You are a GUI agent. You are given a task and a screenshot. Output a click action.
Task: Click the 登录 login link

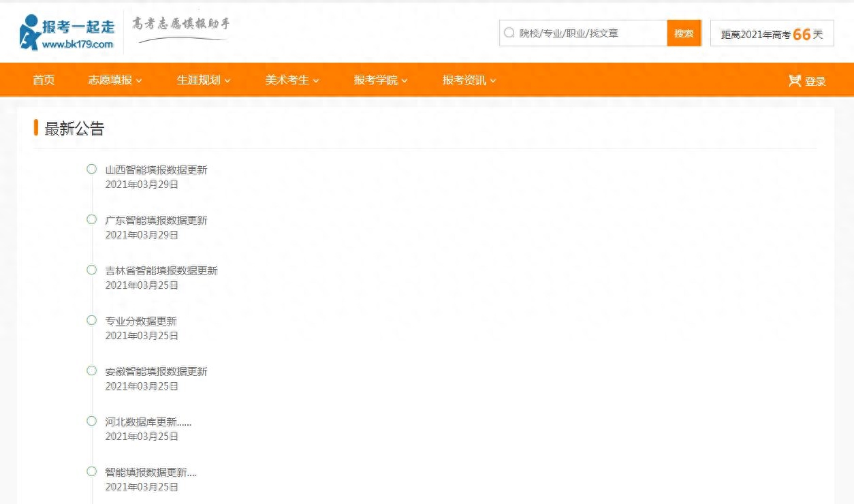[815, 81]
